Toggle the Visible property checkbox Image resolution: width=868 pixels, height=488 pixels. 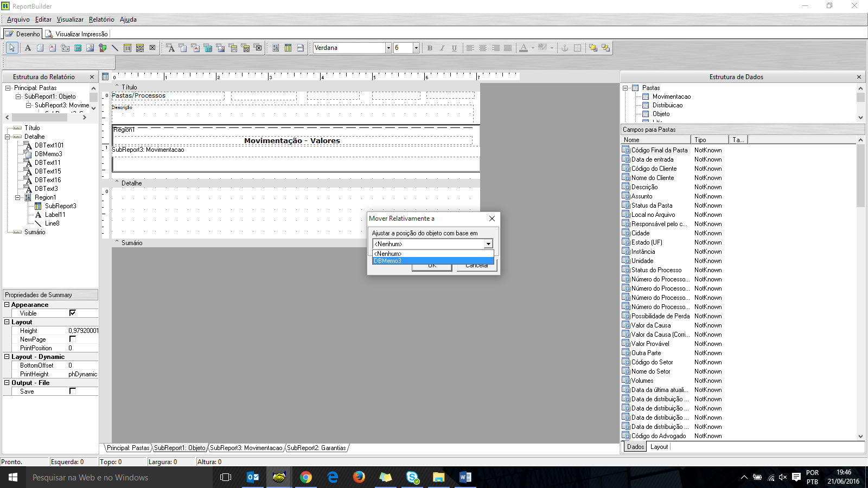[x=72, y=313]
